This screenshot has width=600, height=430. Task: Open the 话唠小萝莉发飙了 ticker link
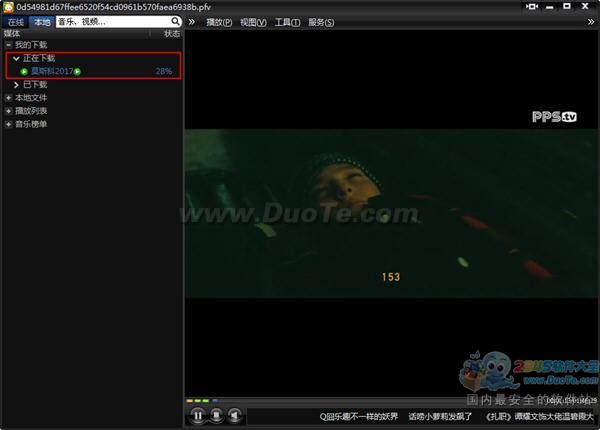[440, 416]
